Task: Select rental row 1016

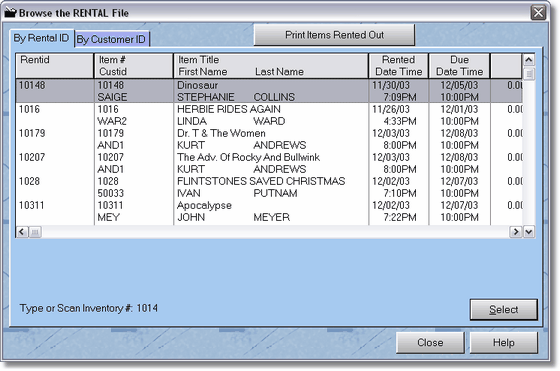Action: pyautogui.click(x=269, y=115)
